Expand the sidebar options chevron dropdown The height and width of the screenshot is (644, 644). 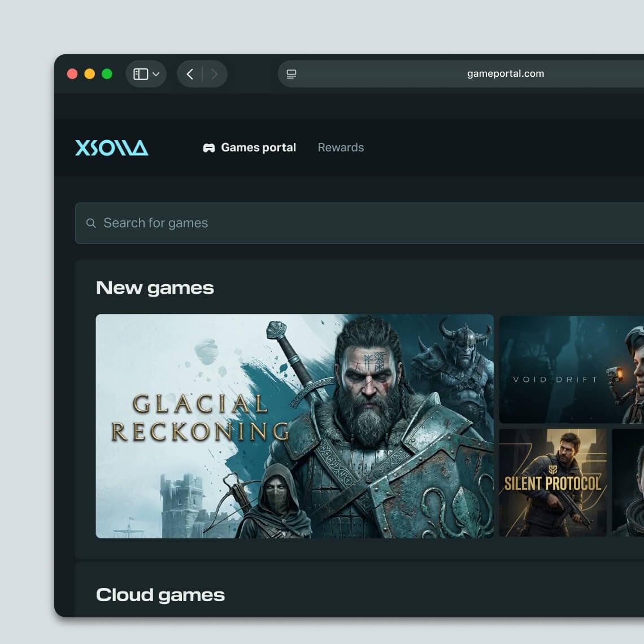click(156, 75)
